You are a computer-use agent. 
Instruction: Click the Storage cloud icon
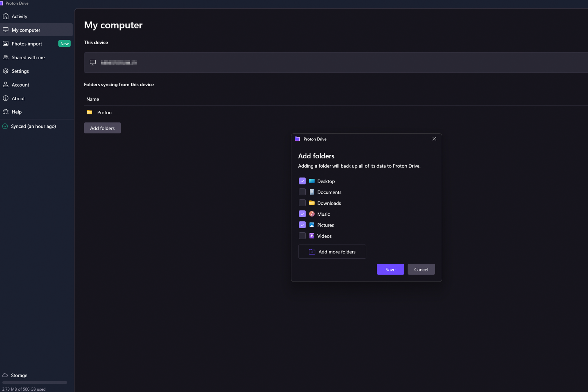point(5,375)
